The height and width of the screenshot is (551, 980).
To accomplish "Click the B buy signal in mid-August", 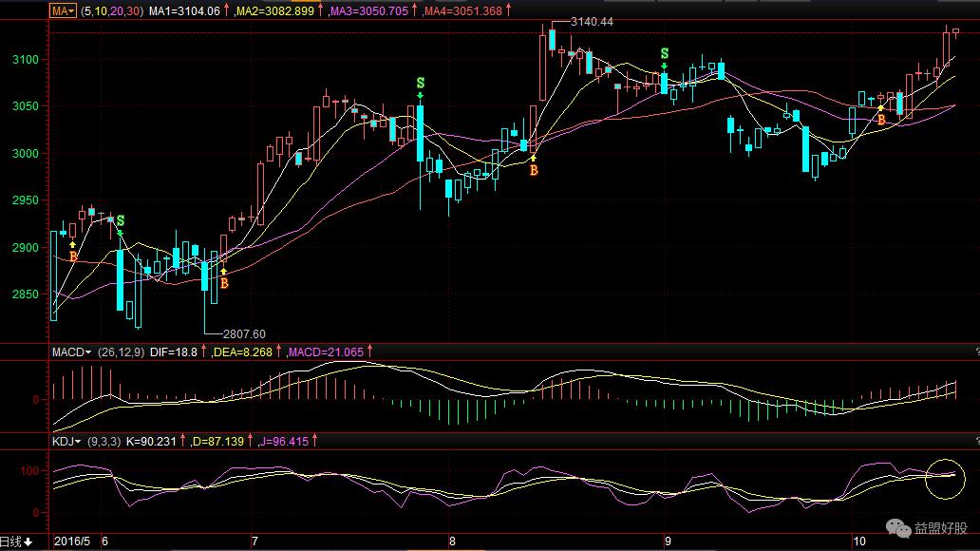I will point(534,170).
